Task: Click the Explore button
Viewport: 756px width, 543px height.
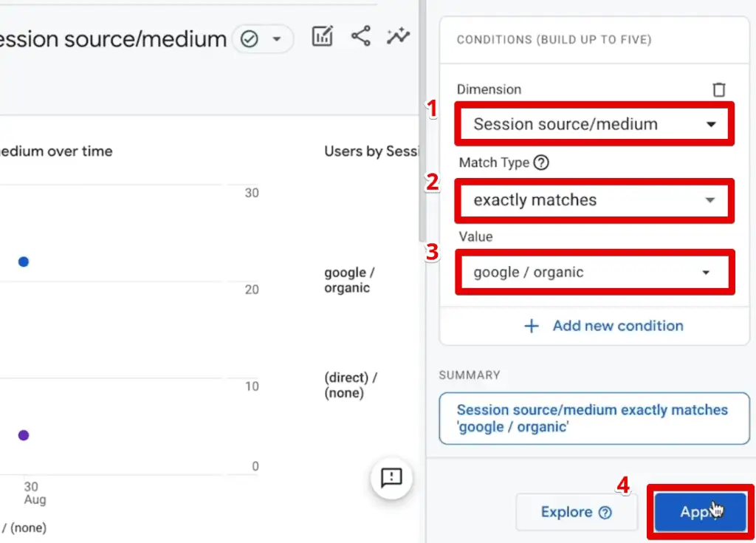Action: [x=576, y=511]
